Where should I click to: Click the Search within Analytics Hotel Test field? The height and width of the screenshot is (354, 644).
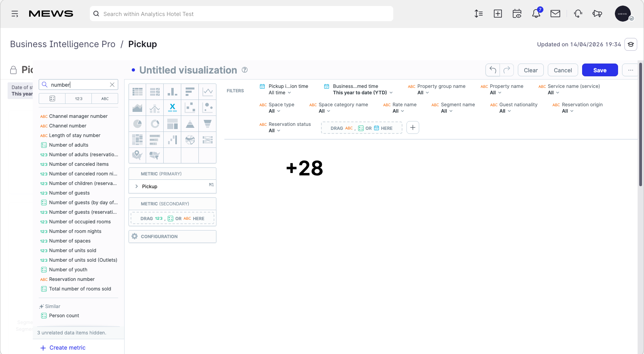242,14
